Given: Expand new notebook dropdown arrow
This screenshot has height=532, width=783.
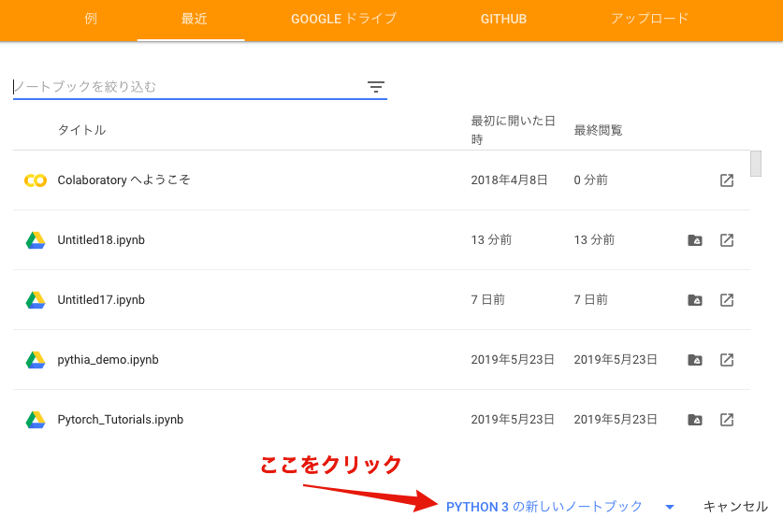Looking at the screenshot, I should pyautogui.click(x=670, y=507).
